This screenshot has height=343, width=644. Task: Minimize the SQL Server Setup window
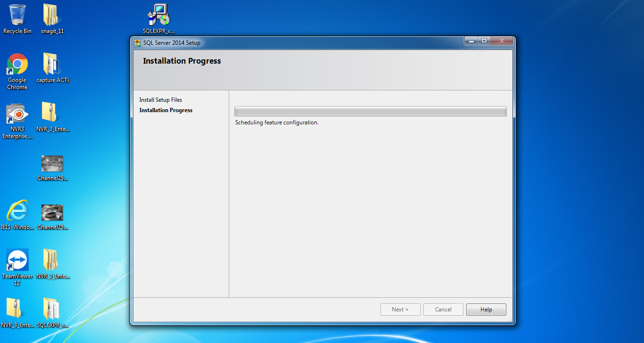471,41
